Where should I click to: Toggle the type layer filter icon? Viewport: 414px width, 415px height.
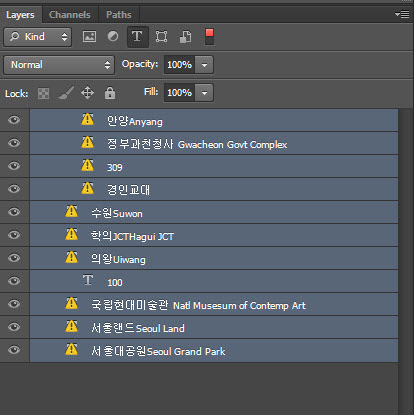[137, 36]
